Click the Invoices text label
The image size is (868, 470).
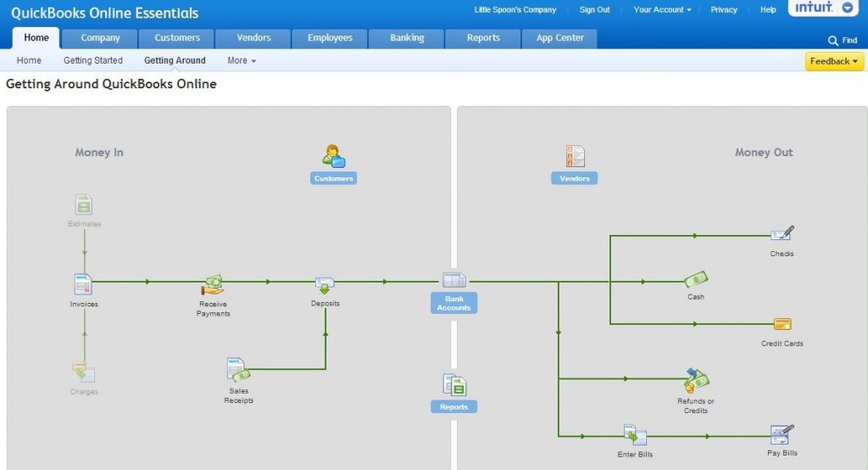pyautogui.click(x=84, y=305)
